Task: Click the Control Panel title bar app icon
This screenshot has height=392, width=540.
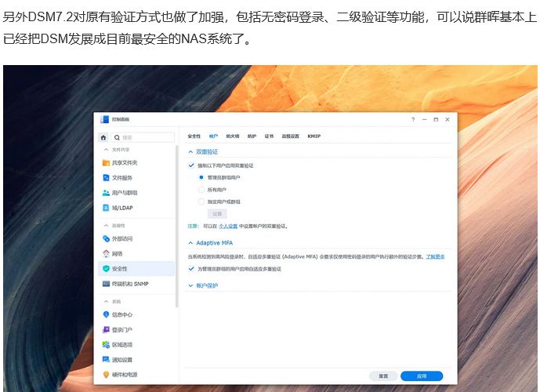Action: [x=104, y=119]
